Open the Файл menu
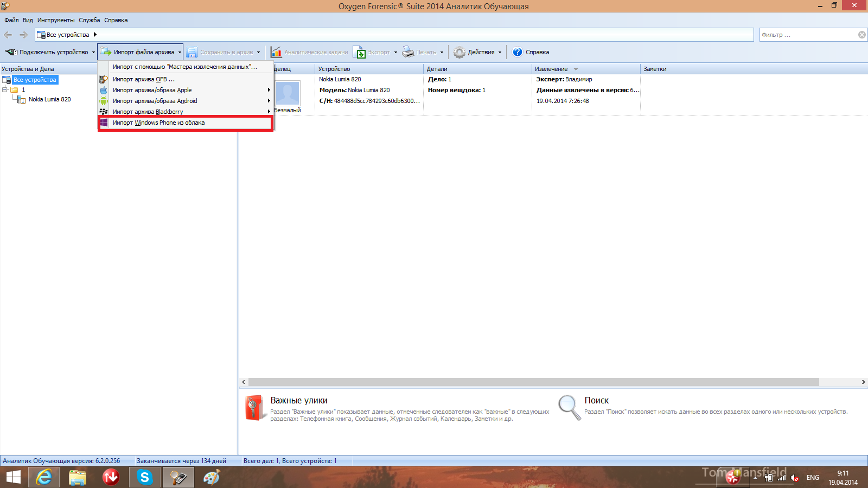Image resolution: width=868 pixels, height=488 pixels. tap(11, 20)
